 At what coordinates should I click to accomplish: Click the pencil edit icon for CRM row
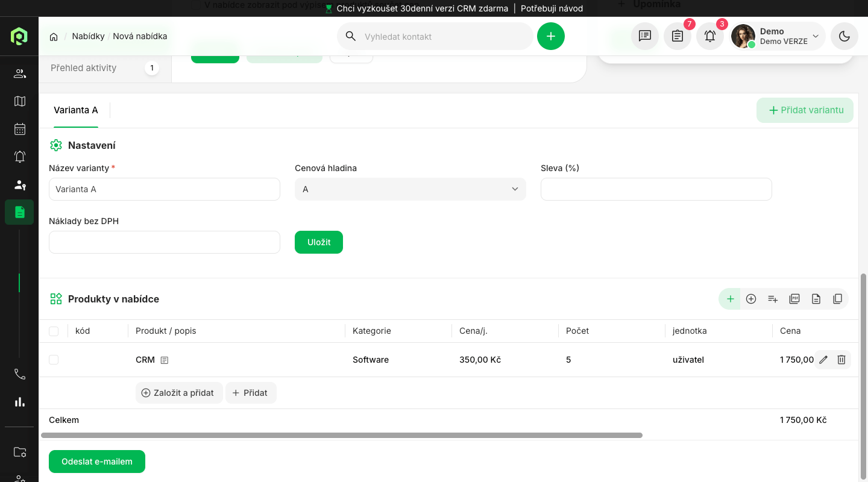823,360
